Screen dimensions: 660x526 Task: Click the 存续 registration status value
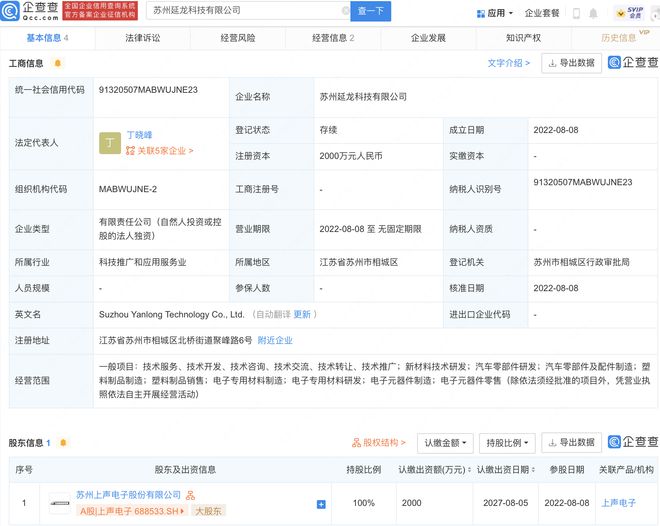328,130
